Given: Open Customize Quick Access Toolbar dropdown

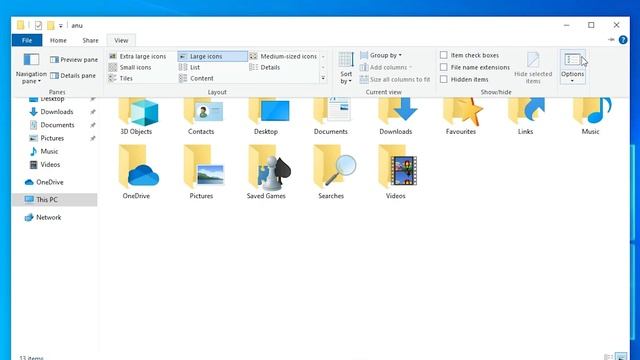Looking at the screenshot, I should tap(60, 26).
